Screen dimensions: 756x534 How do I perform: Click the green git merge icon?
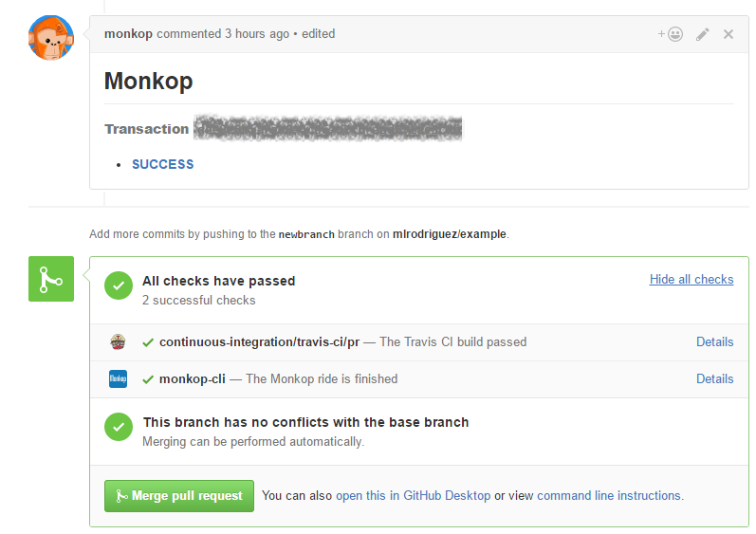51,279
